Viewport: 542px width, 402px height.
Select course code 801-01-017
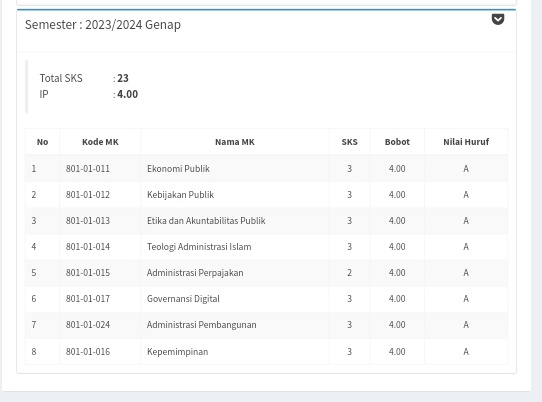(88, 299)
